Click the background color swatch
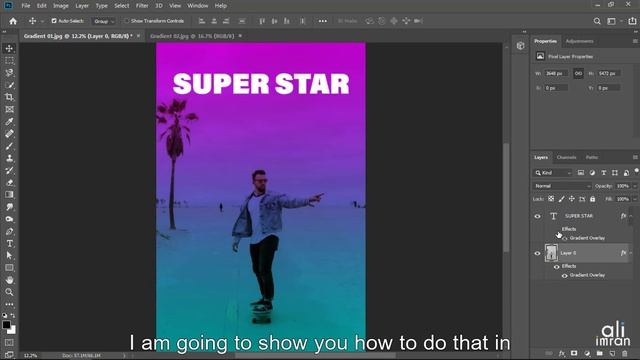640x360 pixels. [13, 330]
